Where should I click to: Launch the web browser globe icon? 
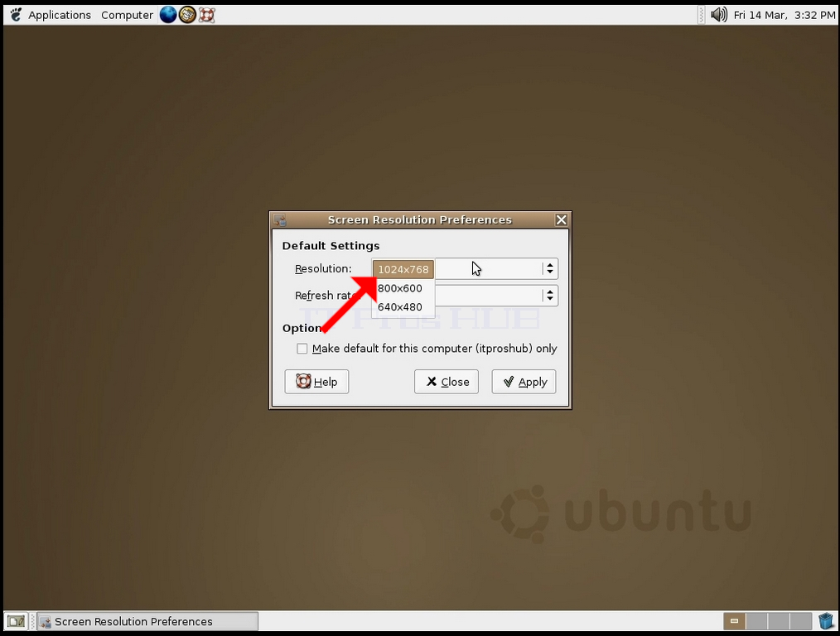(x=168, y=14)
